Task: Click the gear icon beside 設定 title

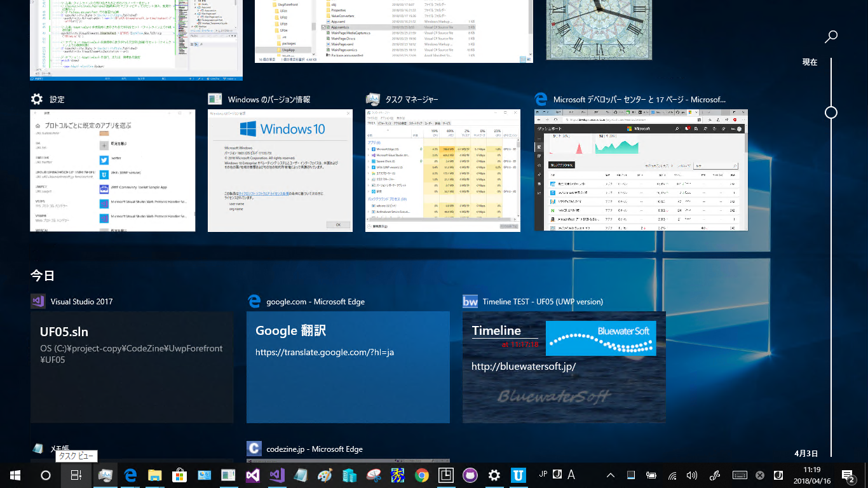Action: point(37,99)
